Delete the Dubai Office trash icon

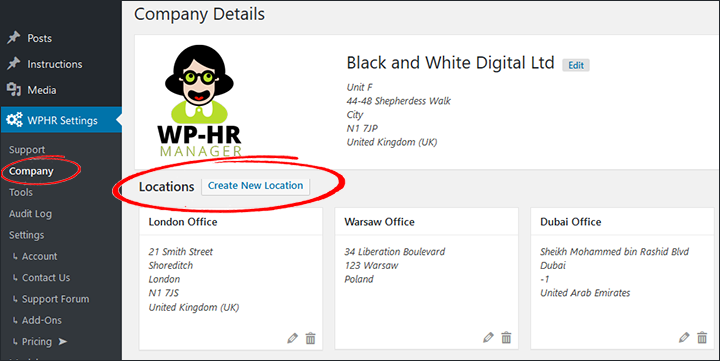click(702, 338)
